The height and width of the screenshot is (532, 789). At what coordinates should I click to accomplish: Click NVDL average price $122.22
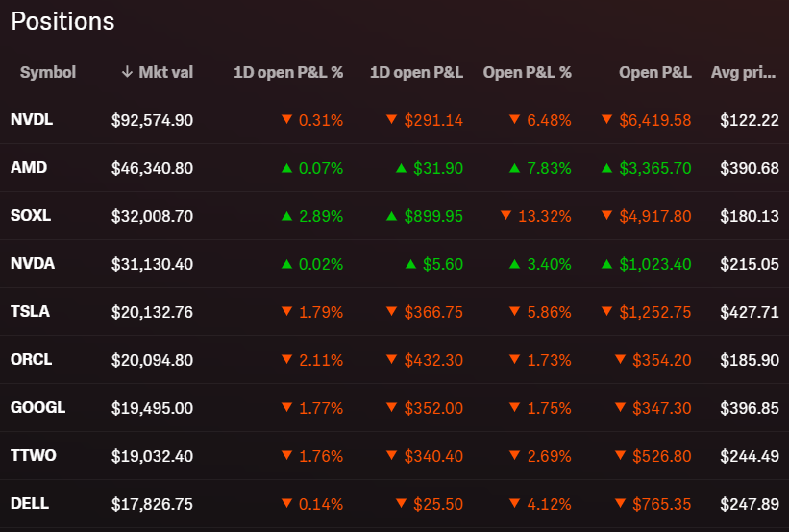pos(750,120)
